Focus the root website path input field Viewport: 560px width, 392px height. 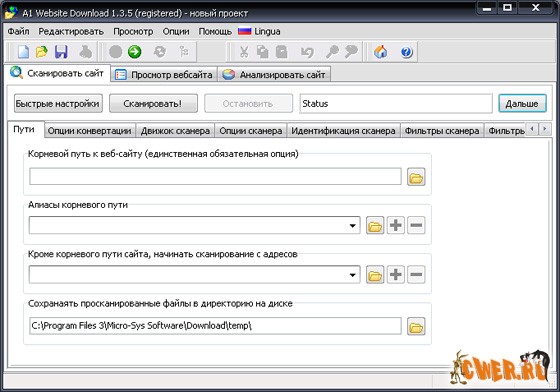pyautogui.click(x=215, y=177)
